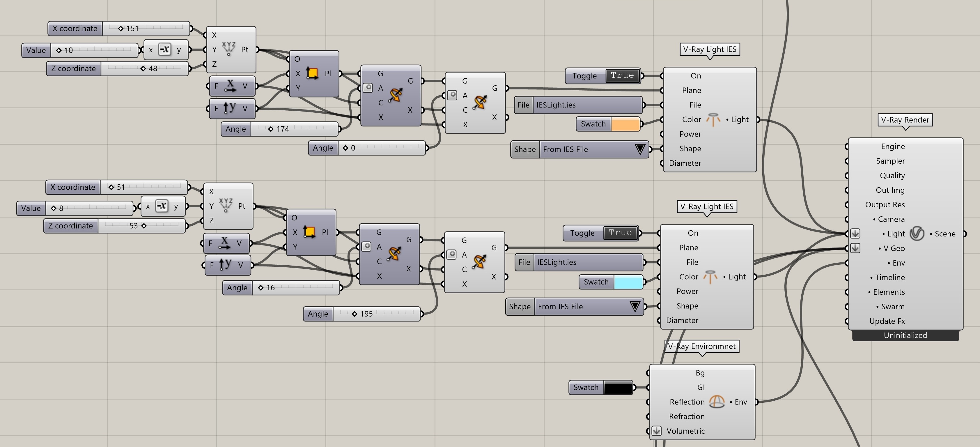Image resolution: width=980 pixels, height=447 pixels.
Task: Click the Quality input on V-Ray Render
Action: (x=892, y=175)
